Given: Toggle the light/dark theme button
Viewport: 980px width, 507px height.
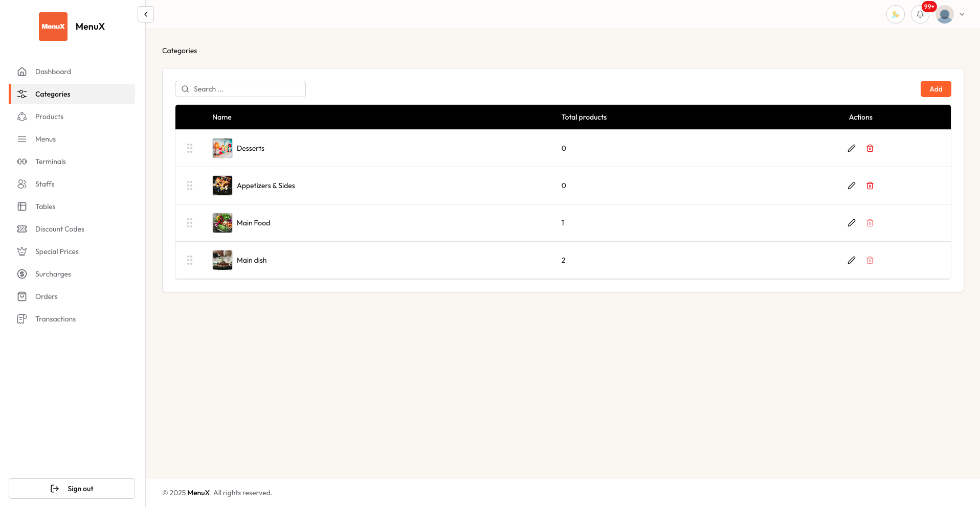Looking at the screenshot, I should (896, 14).
